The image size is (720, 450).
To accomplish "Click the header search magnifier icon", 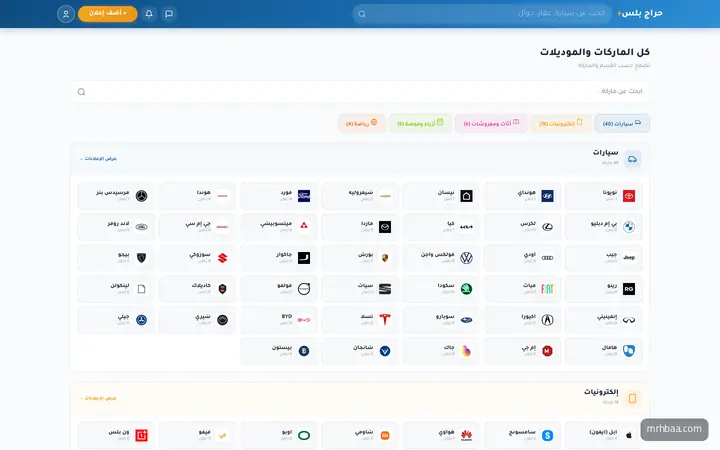I will coord(362,14).
